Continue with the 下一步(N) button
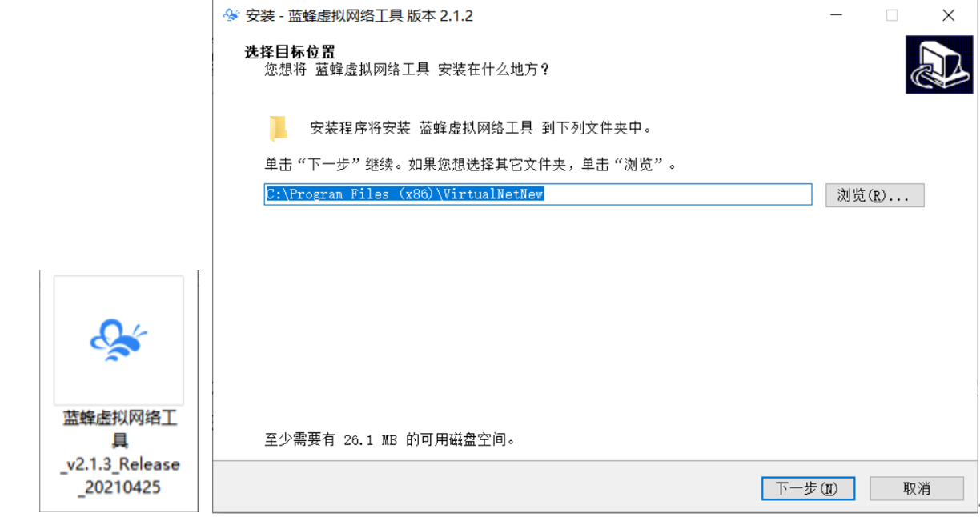The height and width of the screenshot is (517, 980). 808,488
